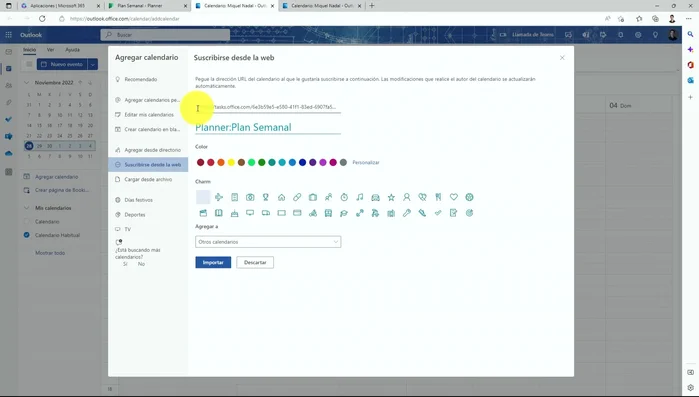This screenshot has width=699, height=397.
Task: Open the To Do checkmark app in sidebar
Action: [8, 119]
